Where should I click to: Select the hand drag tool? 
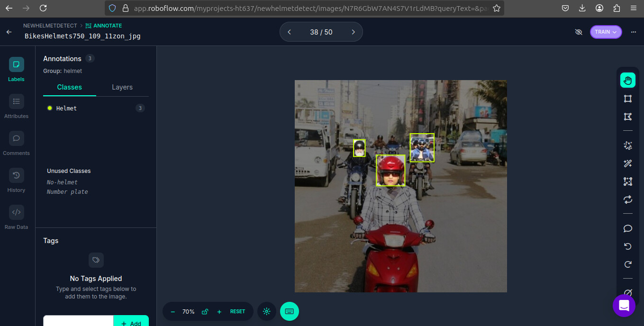[627, 80]
